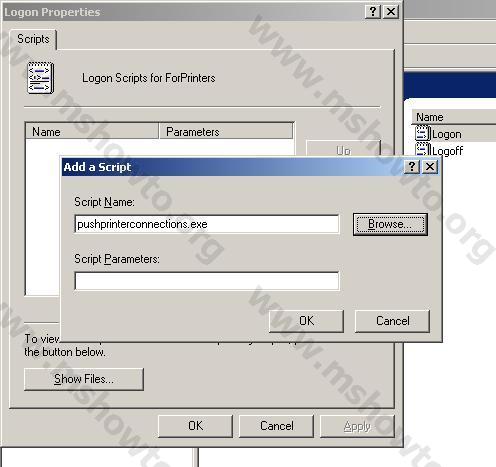
Task: Click Add a Script help question-mark button
Action: 412,166
